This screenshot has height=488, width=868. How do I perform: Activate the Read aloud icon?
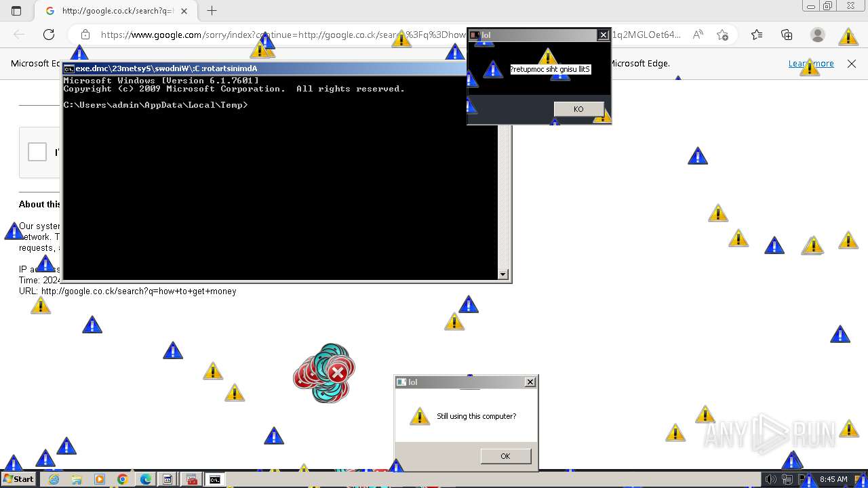point(697,35)
